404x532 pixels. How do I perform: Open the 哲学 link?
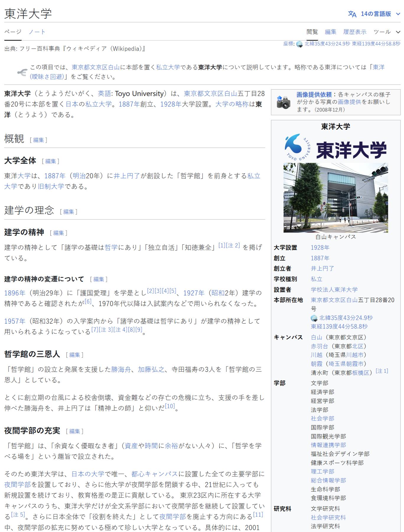click(x=111, y=248)
